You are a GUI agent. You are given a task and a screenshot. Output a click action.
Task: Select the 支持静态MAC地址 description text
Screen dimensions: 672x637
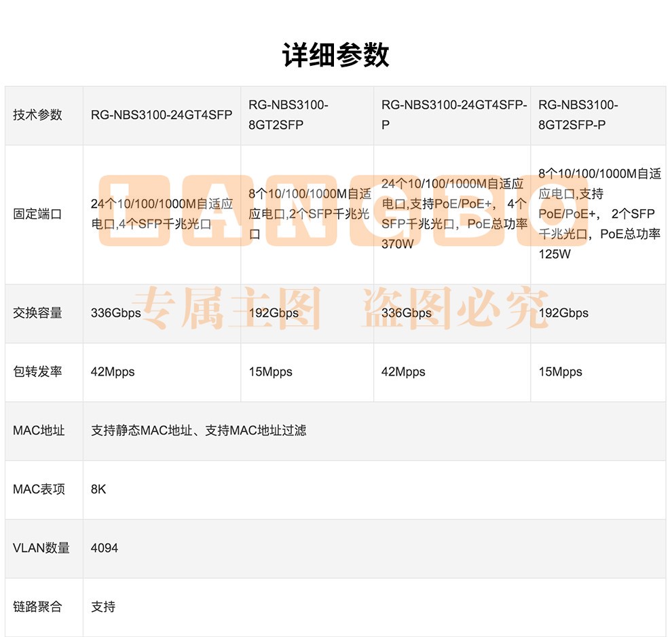click(198, 431)
